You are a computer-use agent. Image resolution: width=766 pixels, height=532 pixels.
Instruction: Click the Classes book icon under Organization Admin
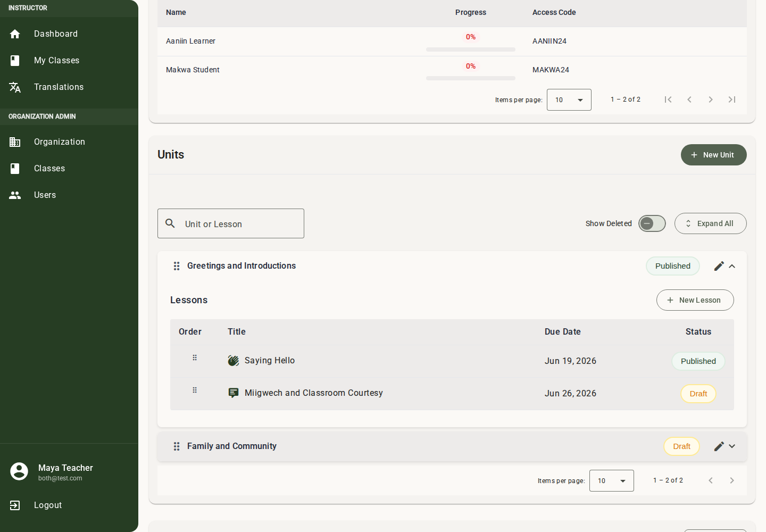(x=15, y=169)
